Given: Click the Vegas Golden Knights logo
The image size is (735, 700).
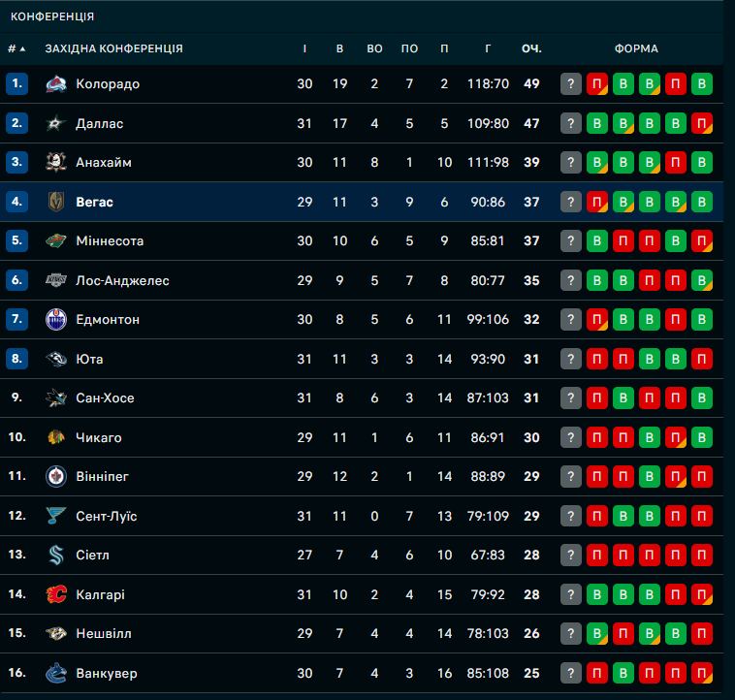Looking at the screenshot, I should [x=56, y=202].
